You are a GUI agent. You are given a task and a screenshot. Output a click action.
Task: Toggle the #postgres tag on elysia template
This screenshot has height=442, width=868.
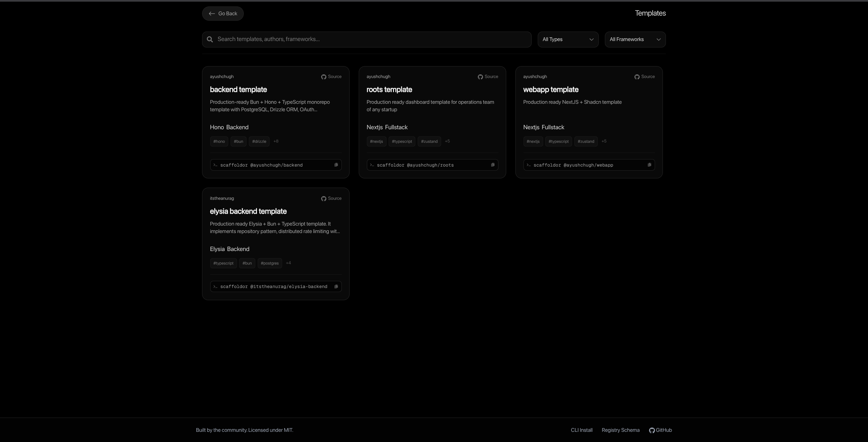coord(269,263)
